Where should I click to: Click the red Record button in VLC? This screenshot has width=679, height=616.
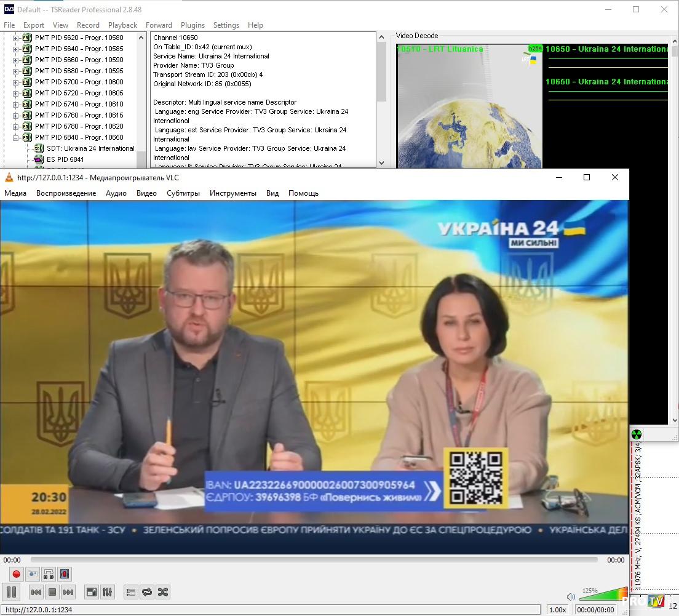click(x=17, y=574)
